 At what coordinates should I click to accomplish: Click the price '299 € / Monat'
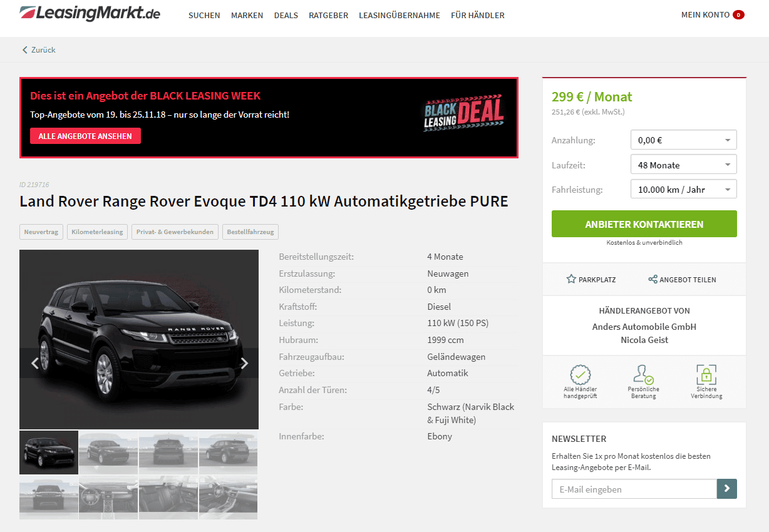pyautogui.click(x=592, y=97)
